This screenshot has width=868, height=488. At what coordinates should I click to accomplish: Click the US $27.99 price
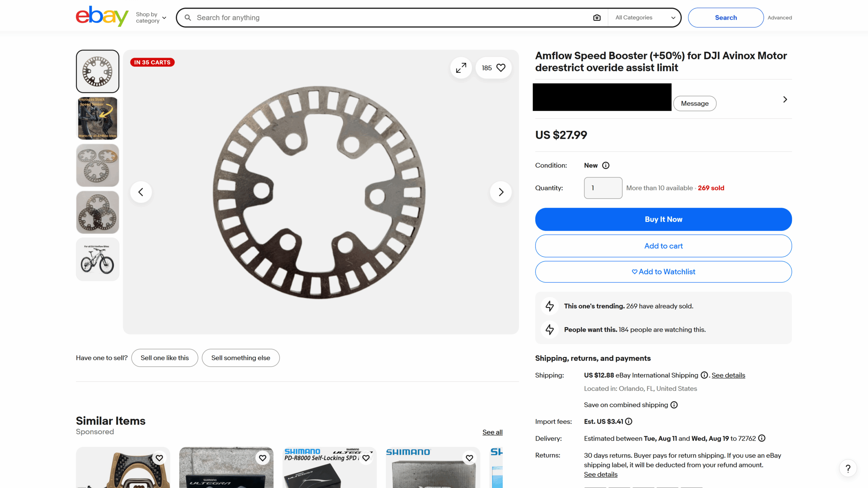coord(561,135)
